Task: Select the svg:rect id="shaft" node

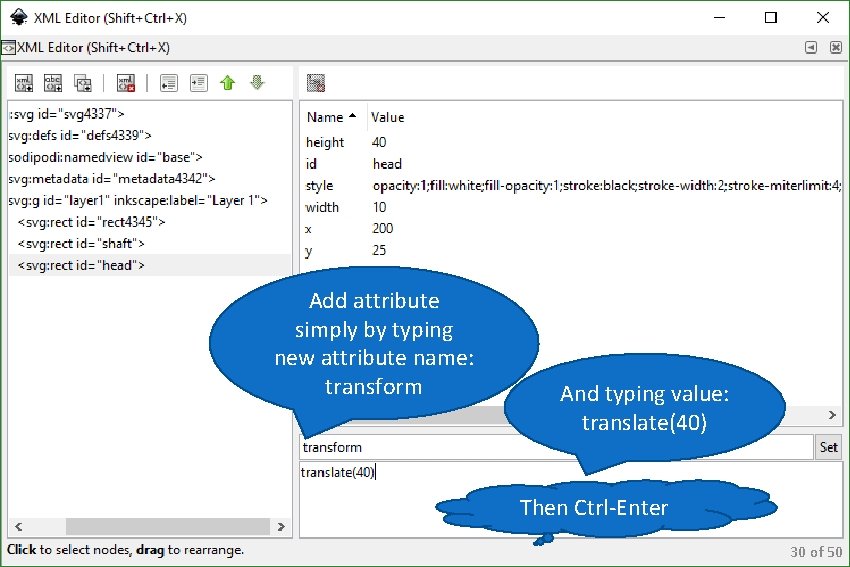Action: (x=81, y=243)
